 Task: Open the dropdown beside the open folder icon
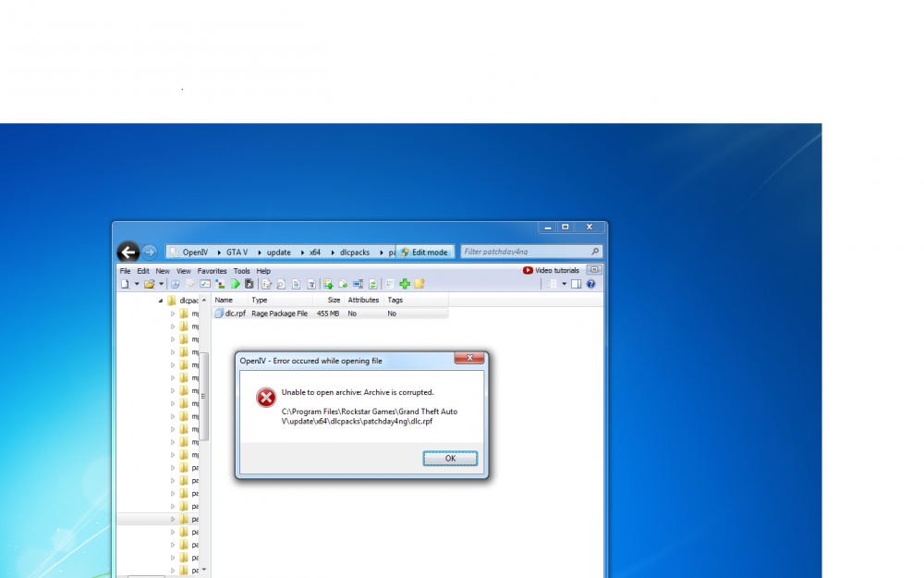[x=161, y=284]
